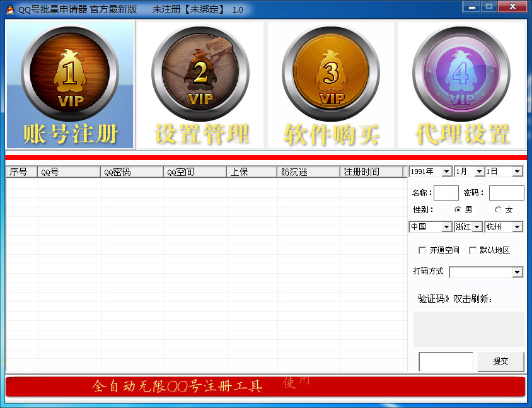Viewport: 532px width, 408px height.
Task: Minimize the QQ号批量申请器 window
Action: coord(472,7)
